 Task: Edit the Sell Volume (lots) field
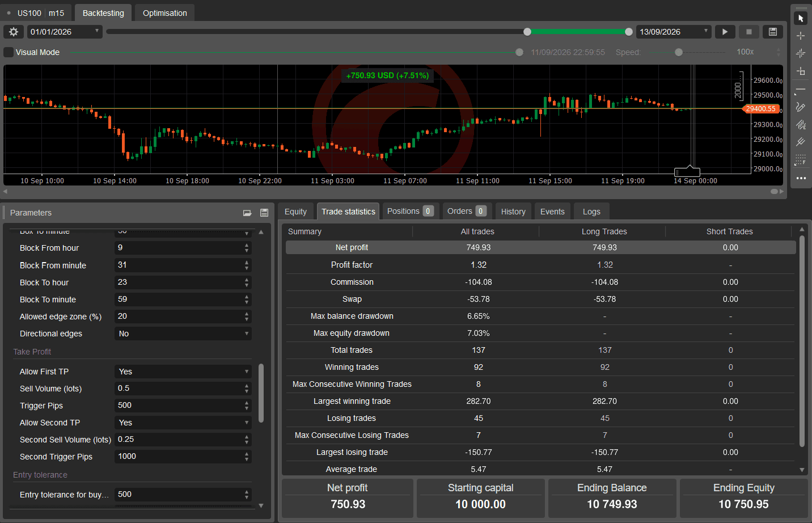(183, 389)
